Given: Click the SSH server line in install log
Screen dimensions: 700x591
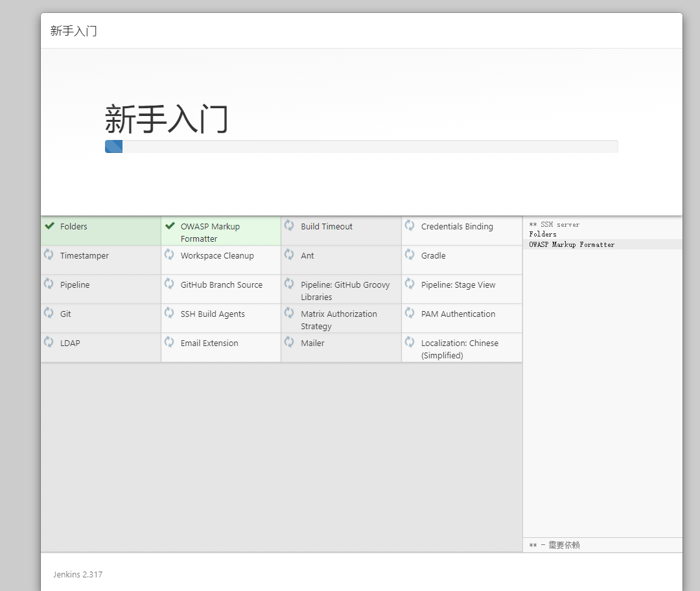Looking at the screenshot, I should coord(554,225).
